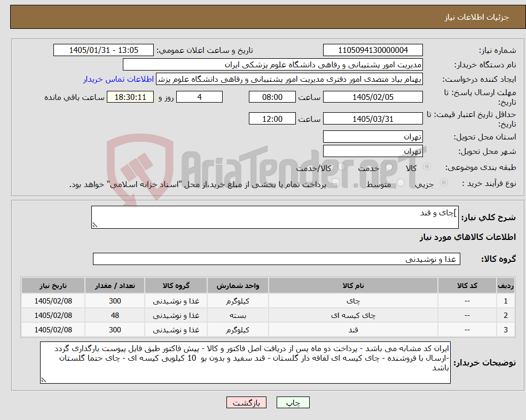The width and height of the screenshot is (526, 420).
Task: Click the resize handle of description textarea
Action: click(x=95, y=225)
